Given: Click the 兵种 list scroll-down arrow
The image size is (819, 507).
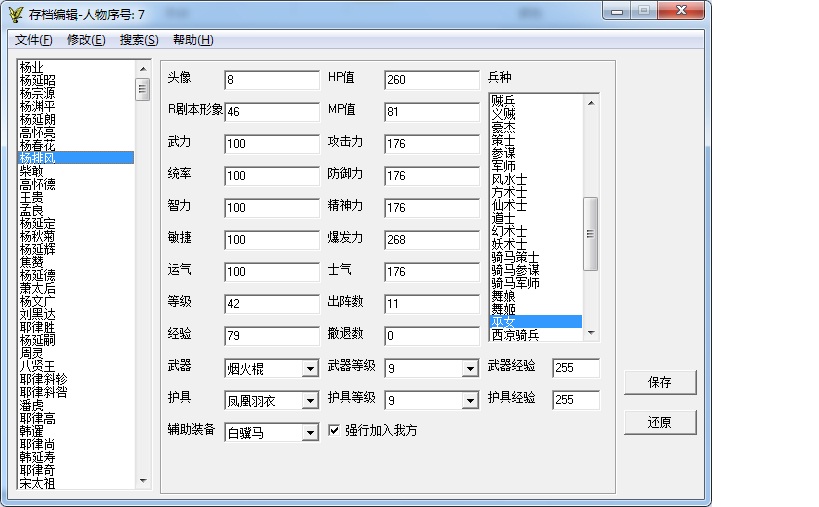Looking at the screenshot, I should click(591, 333).
